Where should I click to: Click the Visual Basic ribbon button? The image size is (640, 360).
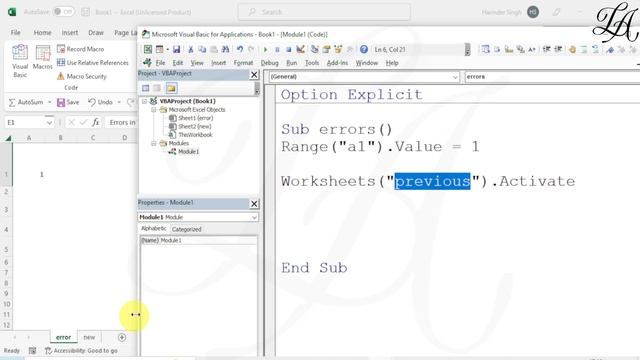20,61
